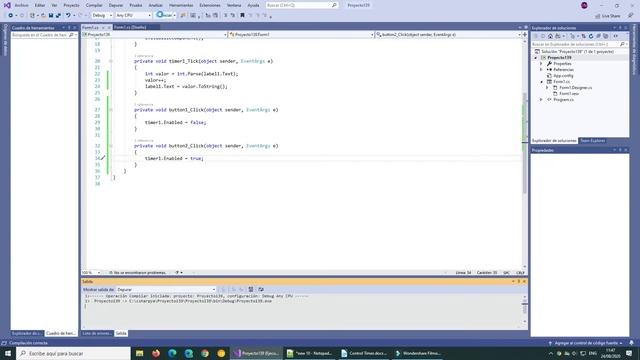Open the Proyecto139.Form1 class dropdown

point(301,35)
